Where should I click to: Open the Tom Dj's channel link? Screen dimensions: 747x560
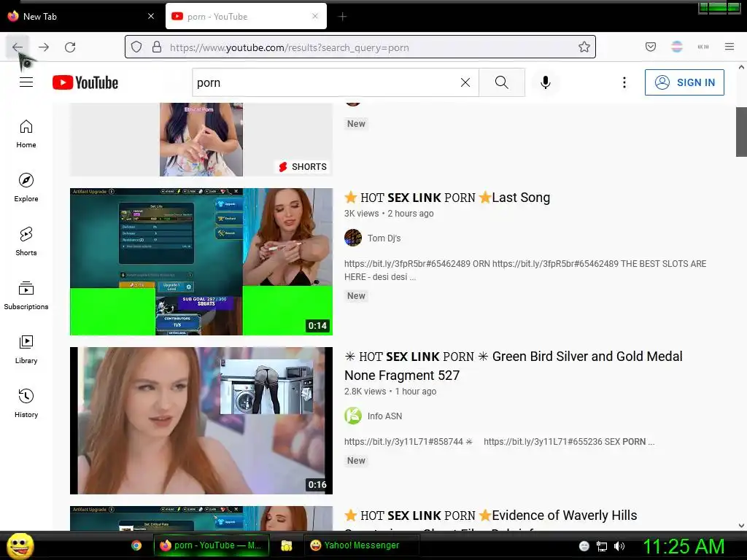(384, 238)
